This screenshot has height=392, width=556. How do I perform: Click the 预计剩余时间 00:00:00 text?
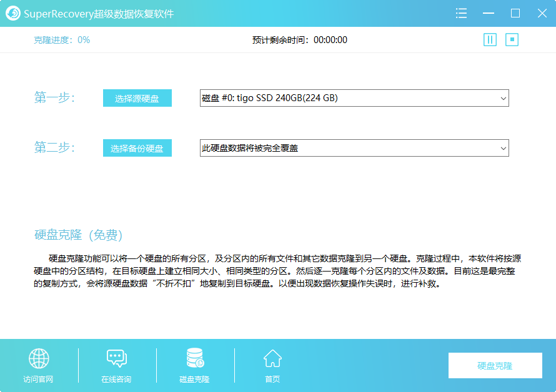coord(300,40)
